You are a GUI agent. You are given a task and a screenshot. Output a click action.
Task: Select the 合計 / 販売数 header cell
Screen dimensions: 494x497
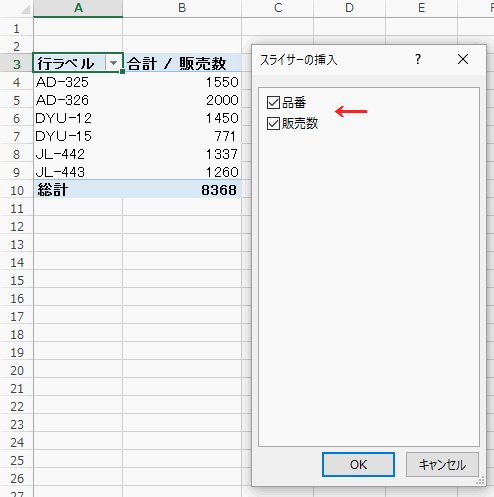click(182, 63)
